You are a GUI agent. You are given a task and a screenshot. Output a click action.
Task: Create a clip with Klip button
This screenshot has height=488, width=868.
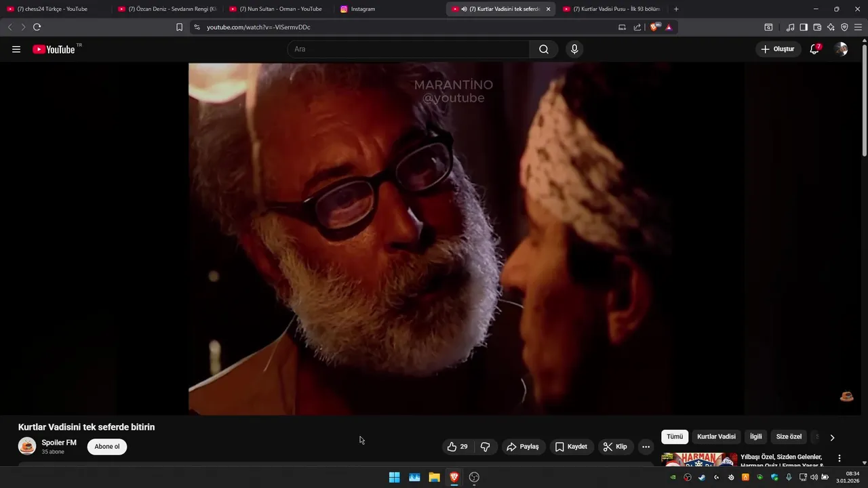click(x=616, y=447)
